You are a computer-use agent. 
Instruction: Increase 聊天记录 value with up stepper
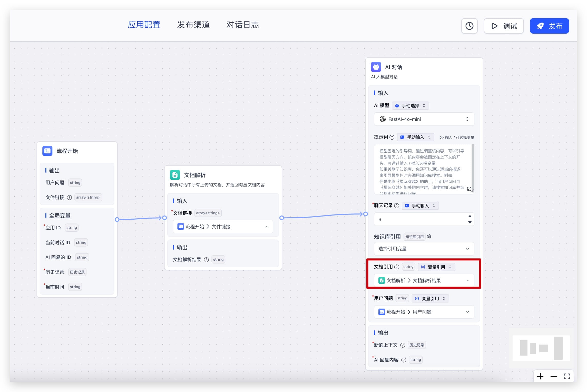click(470, 216)
